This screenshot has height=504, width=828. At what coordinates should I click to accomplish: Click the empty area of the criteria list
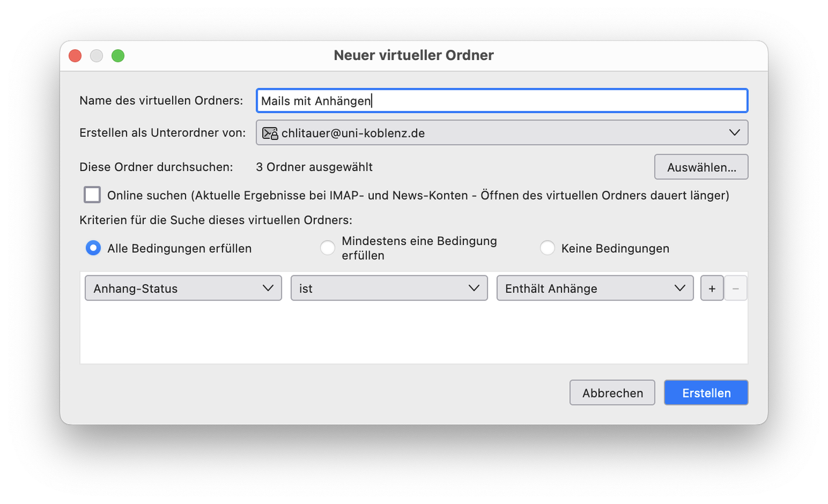pyautogui.click(x=414, y=335)
